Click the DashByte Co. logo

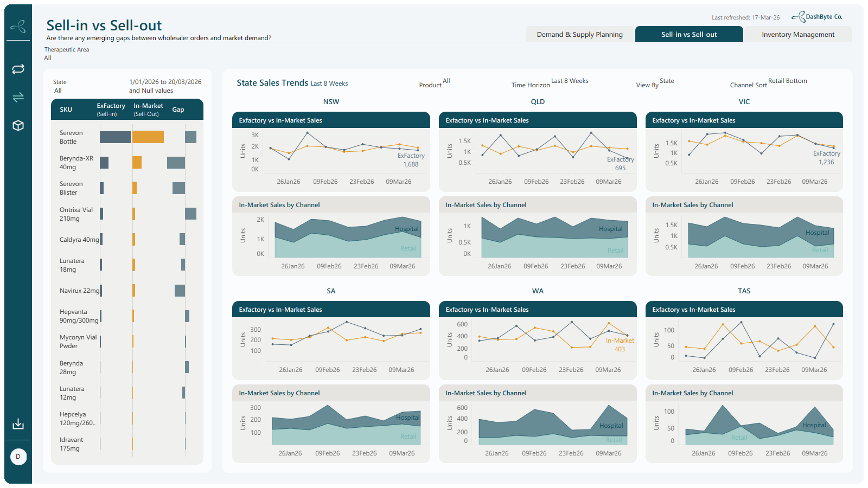[x=816, y=17]
